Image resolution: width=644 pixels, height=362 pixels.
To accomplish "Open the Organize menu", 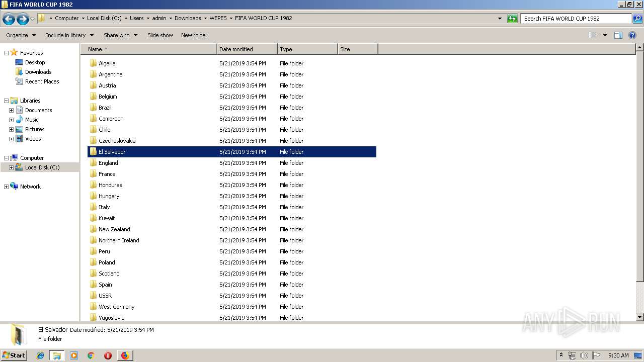I will coord(21,35).
